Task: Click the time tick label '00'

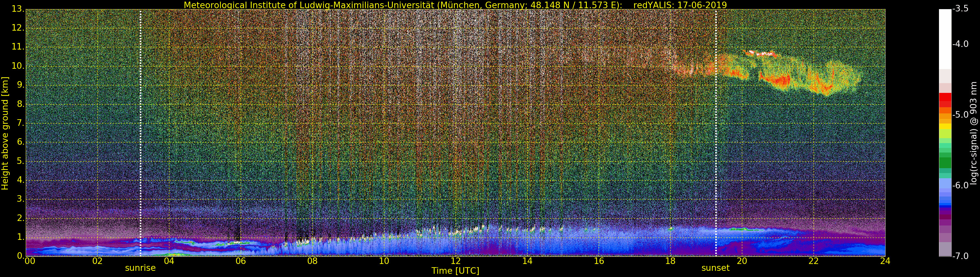Action: 30,261
